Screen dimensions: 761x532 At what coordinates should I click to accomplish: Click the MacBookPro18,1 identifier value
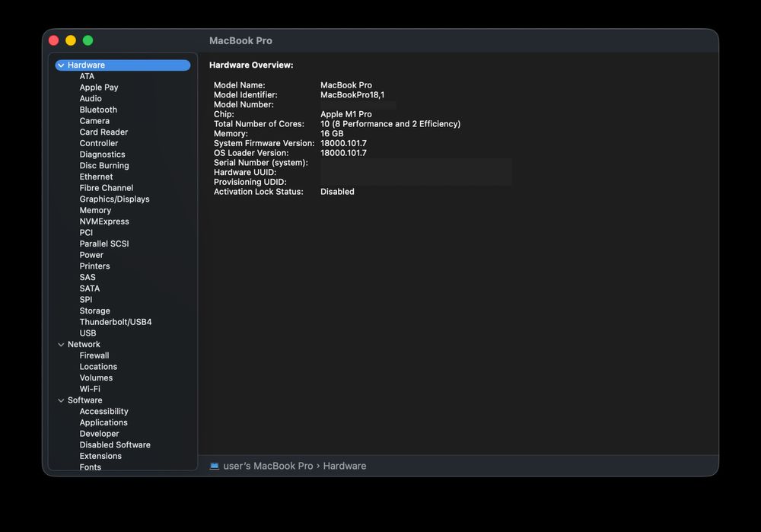coord(352,94)
